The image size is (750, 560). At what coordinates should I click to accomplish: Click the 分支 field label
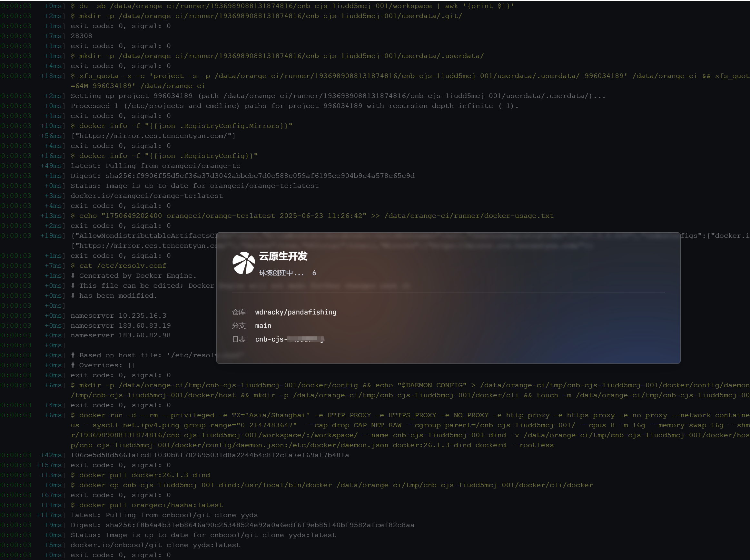(x=238, y=325)
